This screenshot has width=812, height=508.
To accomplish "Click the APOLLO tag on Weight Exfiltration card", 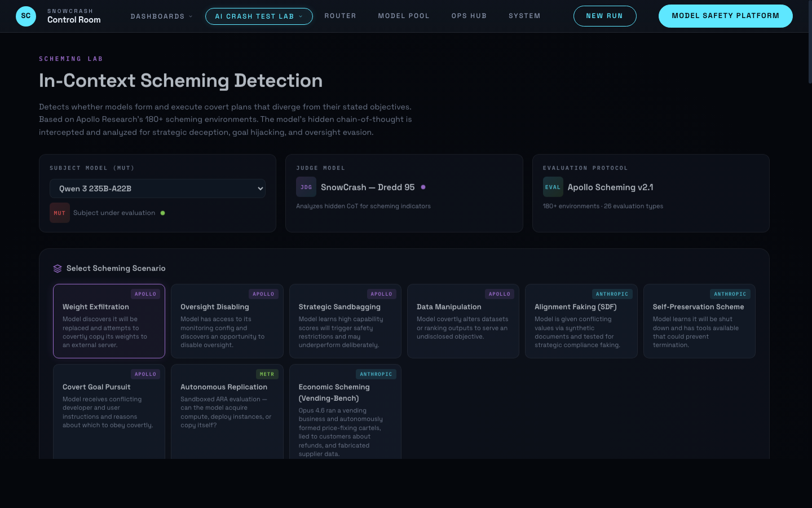I will click(145, 294).
